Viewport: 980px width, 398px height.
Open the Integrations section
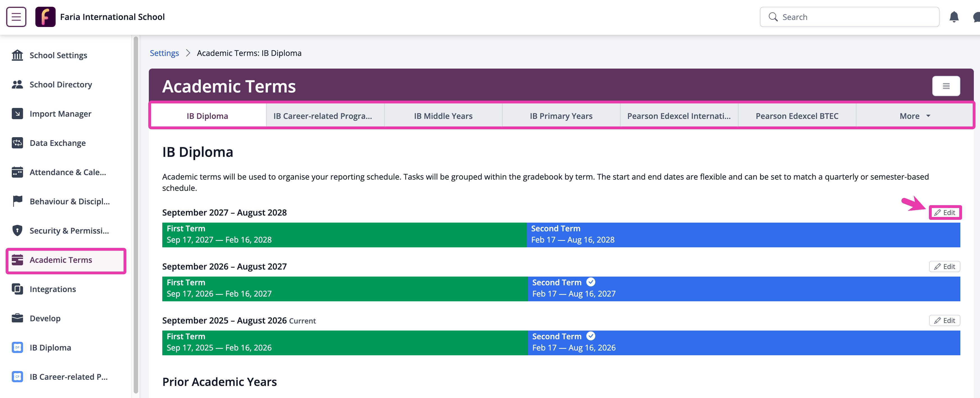coord(17,289)
